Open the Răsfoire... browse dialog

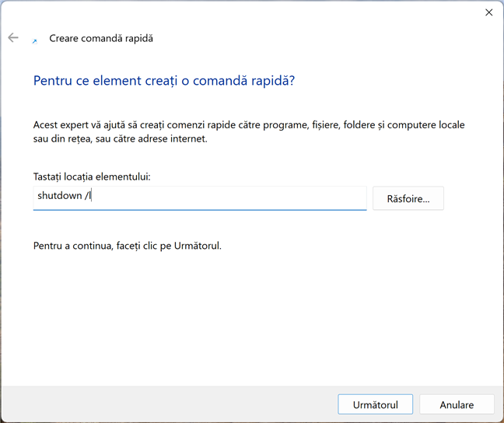pyautogui.click(x=408, y=198)
